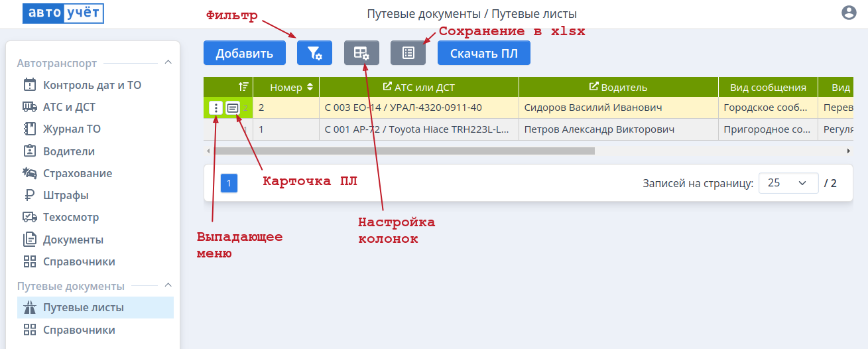
Task: Select Путевые листы in the sidebar
Action: (x=95, y=308)
